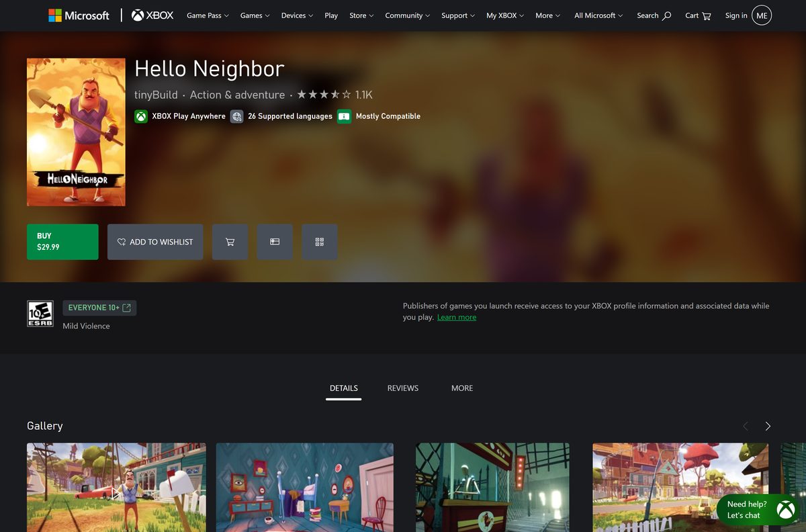Screen dimensions: 806x532
Task: Click the redeem code card icon button
Action: click(275, 242)
